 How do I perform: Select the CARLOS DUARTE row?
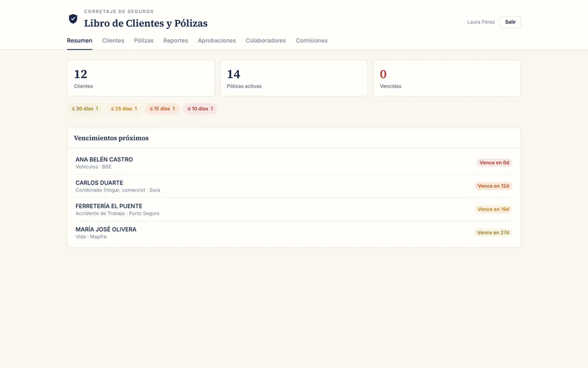click(x=294, y=186)
